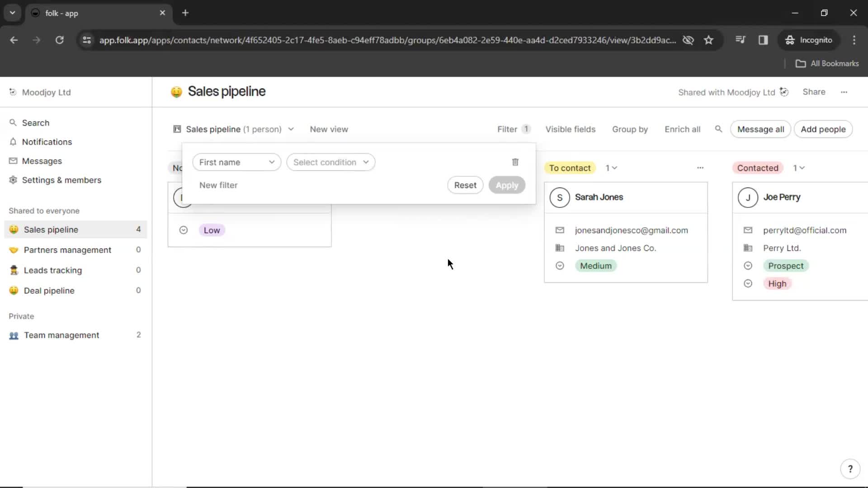Click the browser address bar
868x488 pixels.
387,40
